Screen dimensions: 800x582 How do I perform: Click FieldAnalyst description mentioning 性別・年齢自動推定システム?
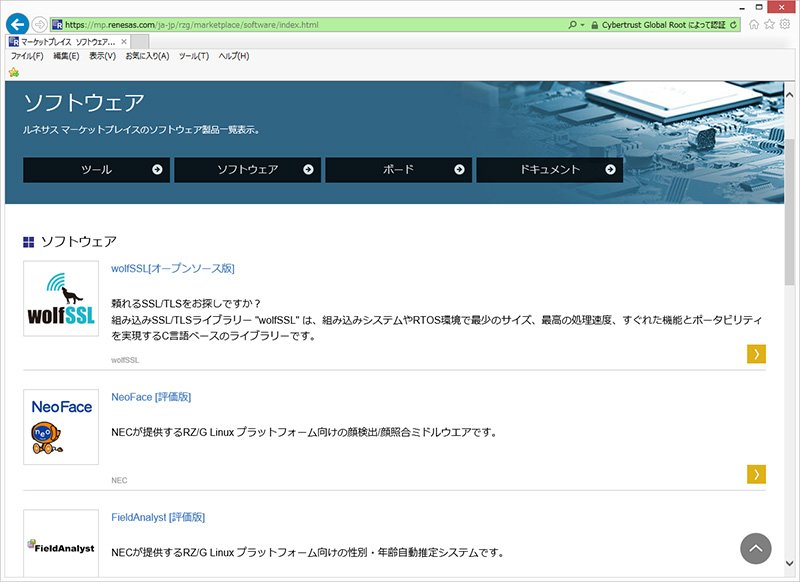[308, 552]
